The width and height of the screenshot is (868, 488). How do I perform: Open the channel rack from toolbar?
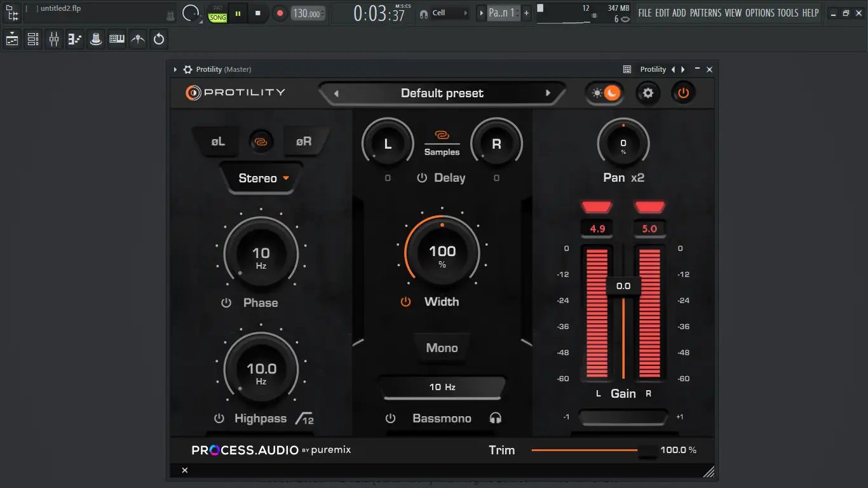(33, 39)
